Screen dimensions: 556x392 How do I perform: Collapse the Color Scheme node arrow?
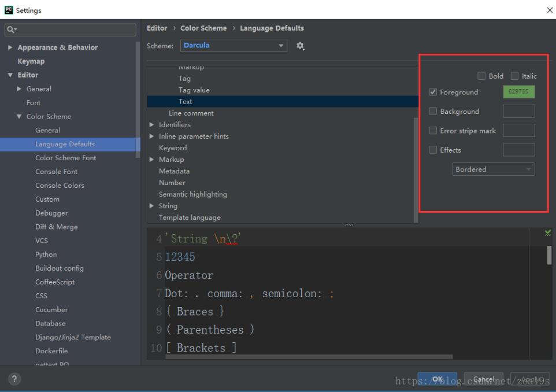pyautogui.click(x=19, y=116)
